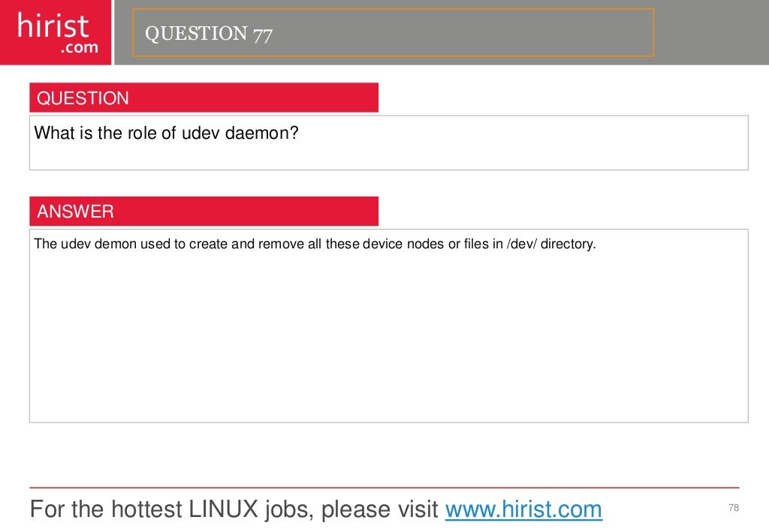
Task: Click the word "hirist" in the logo
Action: pyautogui.click(x=53, y=26)
